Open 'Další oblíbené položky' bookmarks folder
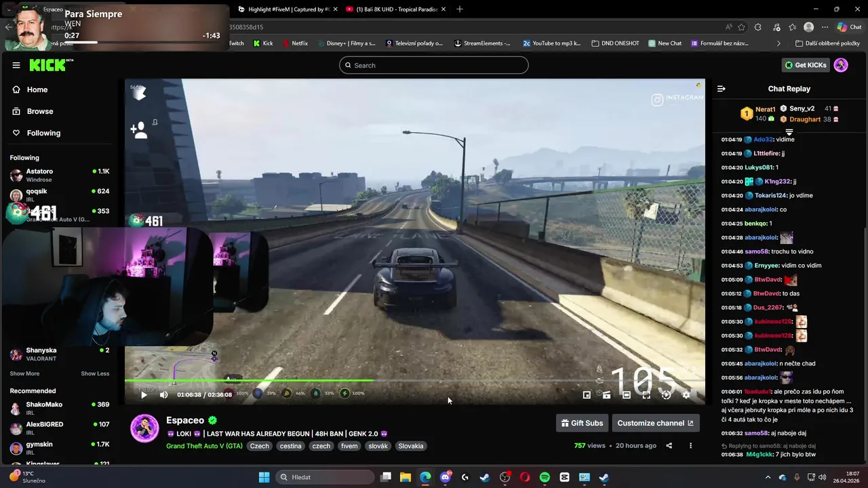868x488 pixels. coord(827,43)
